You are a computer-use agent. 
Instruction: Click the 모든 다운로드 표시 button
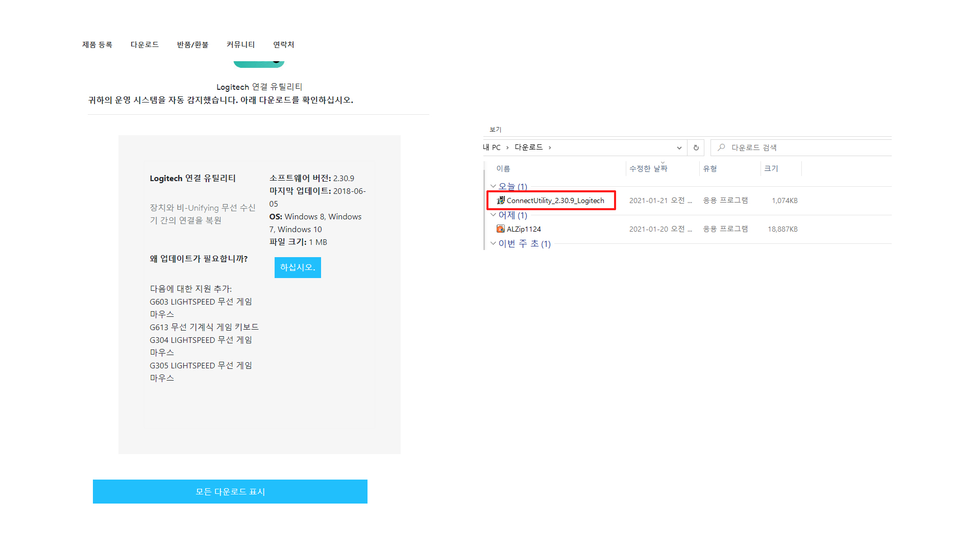click(x=230, y=491)
